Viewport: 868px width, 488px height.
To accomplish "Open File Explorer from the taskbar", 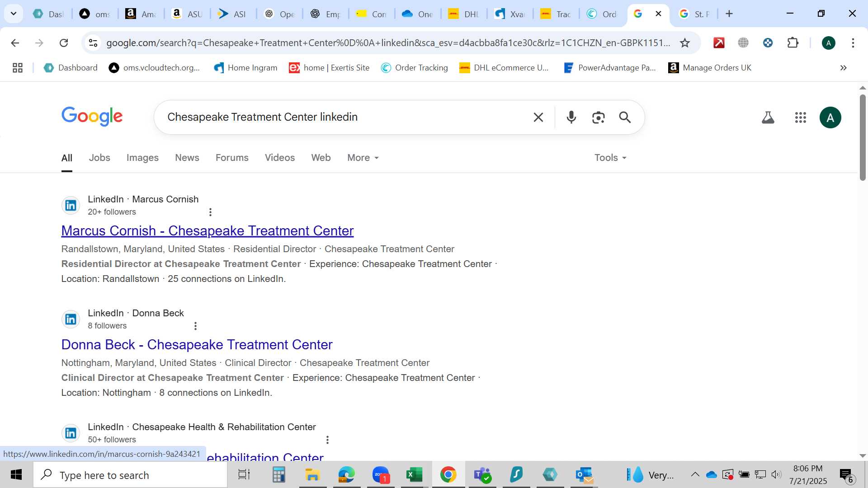I will point(312,475).
